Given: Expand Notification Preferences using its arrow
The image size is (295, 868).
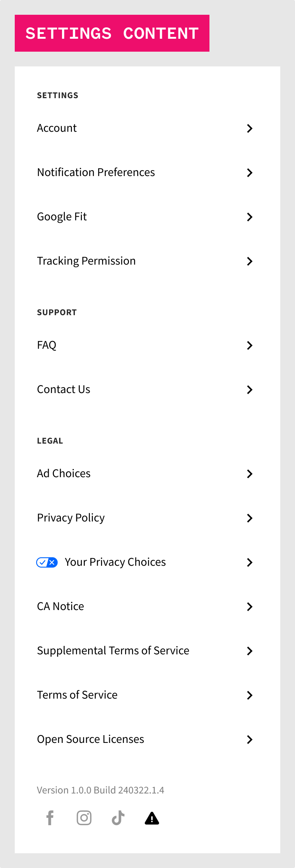Looking at the screenshot, I should coord(250,173).
